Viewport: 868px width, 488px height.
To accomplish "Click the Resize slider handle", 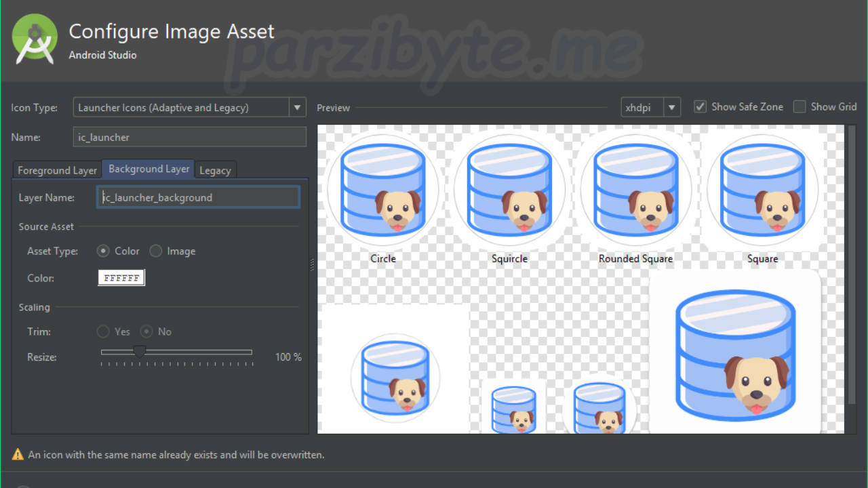I will coord(139,352).
